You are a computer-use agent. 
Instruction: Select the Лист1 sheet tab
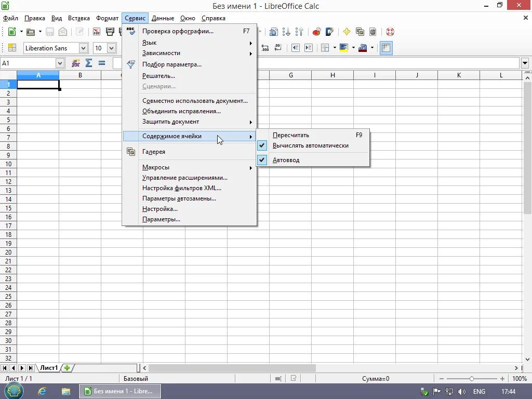[49, 368]
